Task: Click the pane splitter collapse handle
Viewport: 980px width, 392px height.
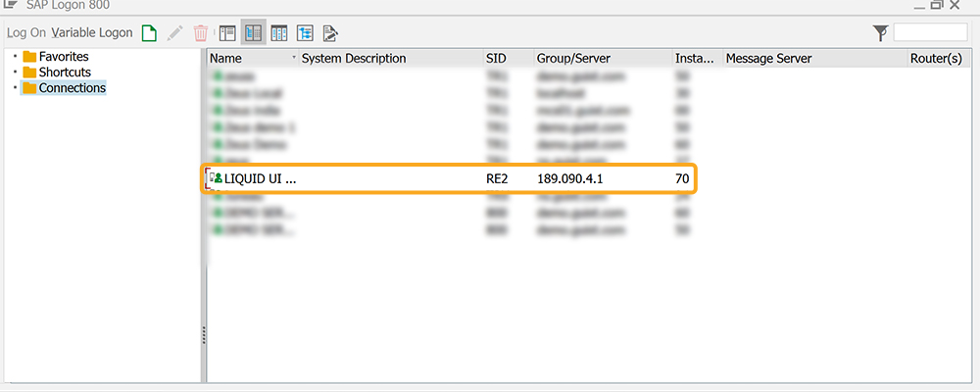Action: point(204,336)
